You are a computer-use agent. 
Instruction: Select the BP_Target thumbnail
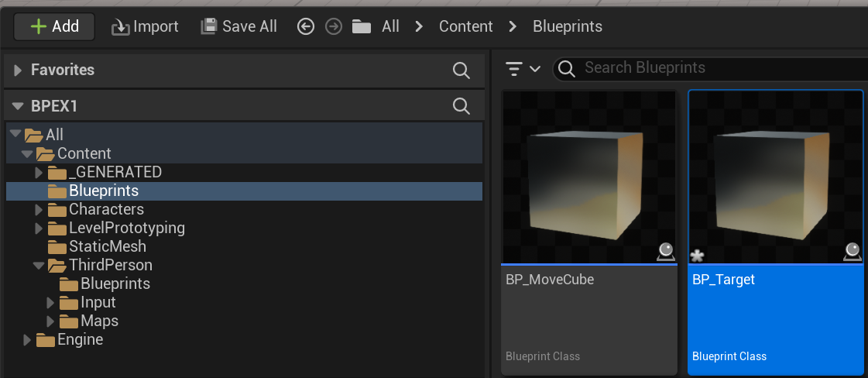(775, 177)
